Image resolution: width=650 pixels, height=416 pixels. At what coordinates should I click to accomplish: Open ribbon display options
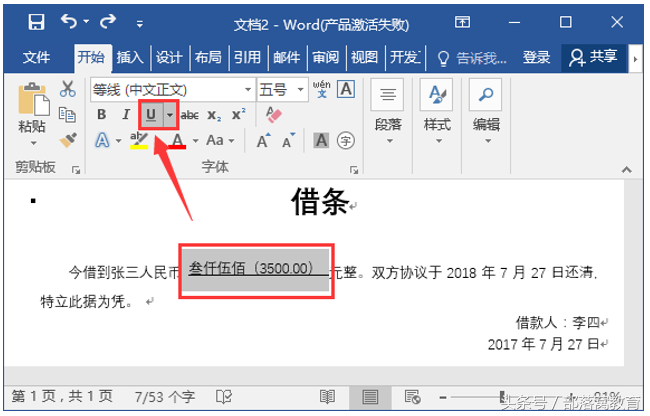click(462, 22)
